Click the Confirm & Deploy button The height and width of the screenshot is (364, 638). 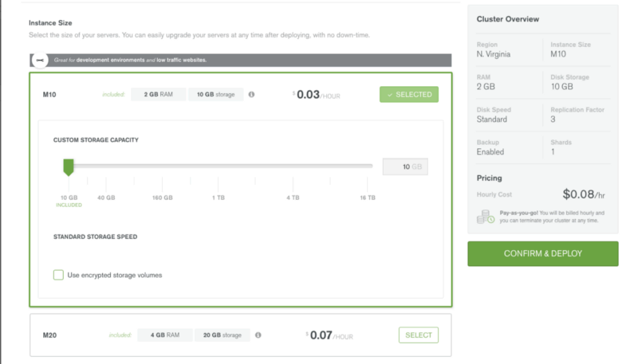(x=543, y=253)
